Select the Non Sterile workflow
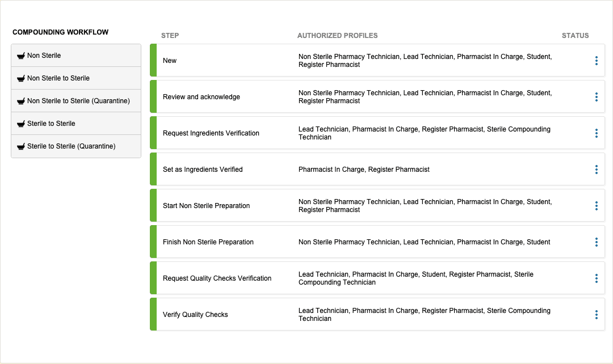 pyautogui.click(x=44, y=56)
